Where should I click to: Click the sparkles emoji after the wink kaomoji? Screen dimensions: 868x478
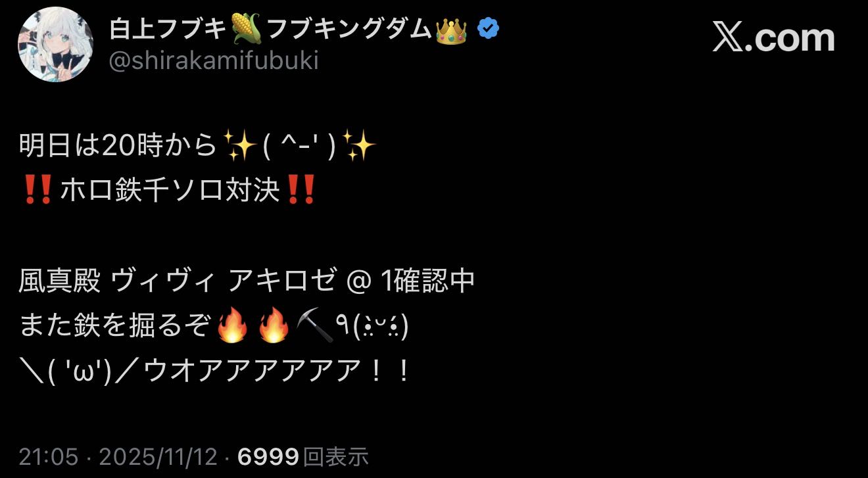(x=360, y=146)
